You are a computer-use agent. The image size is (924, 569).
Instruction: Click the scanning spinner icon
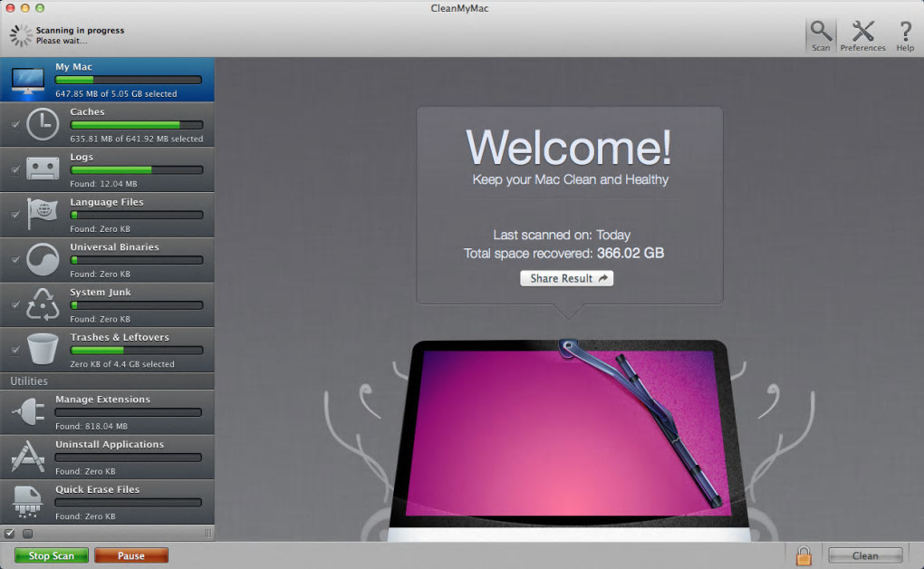pyautogui.click(x=21, y=35)
